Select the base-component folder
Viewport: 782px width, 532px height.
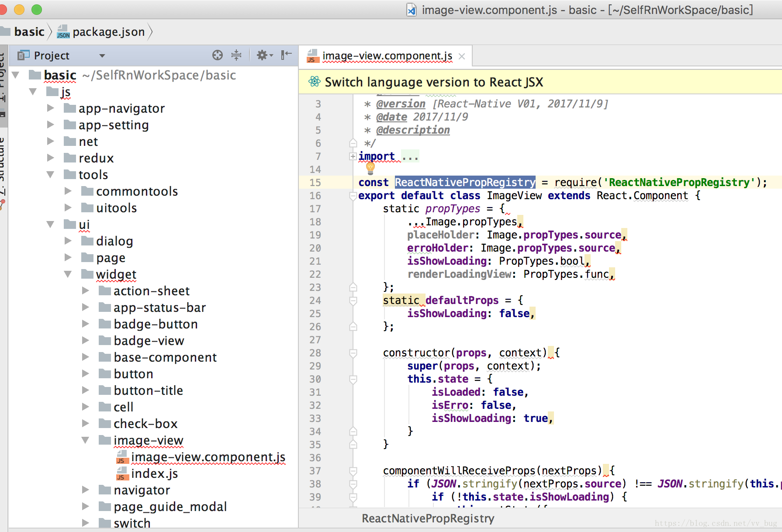pos(165,357)
